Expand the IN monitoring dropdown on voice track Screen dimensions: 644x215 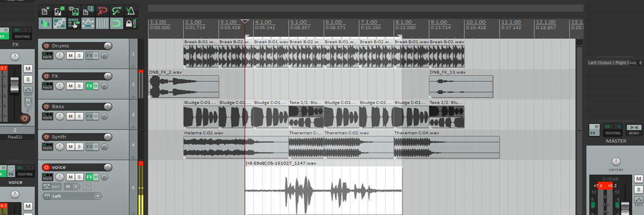tap(76, 187)
